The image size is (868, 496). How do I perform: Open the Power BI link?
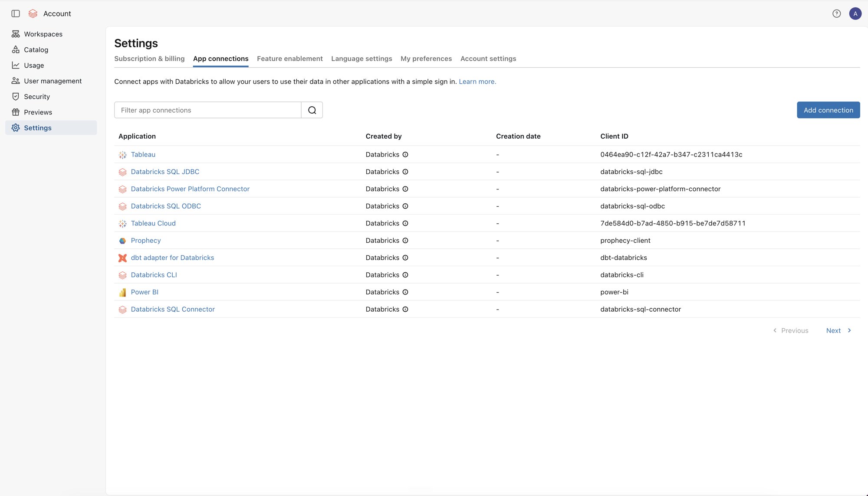pos(145,292)
